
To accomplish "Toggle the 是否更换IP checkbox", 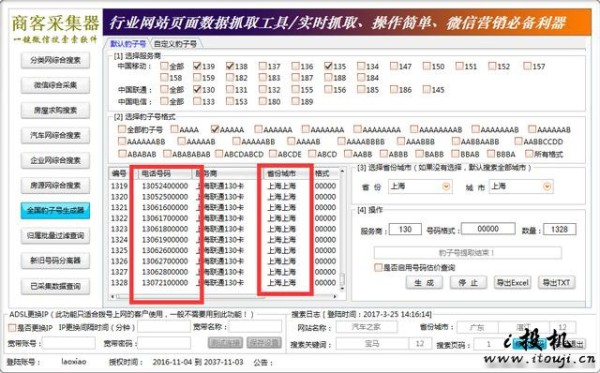I will [12, 328].
